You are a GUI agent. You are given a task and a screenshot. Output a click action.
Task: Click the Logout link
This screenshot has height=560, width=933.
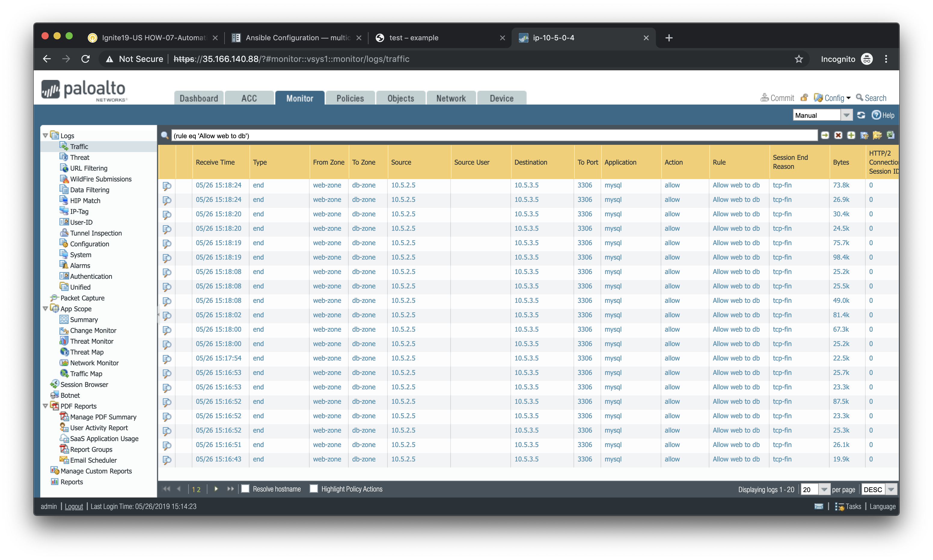click(74, 507)
